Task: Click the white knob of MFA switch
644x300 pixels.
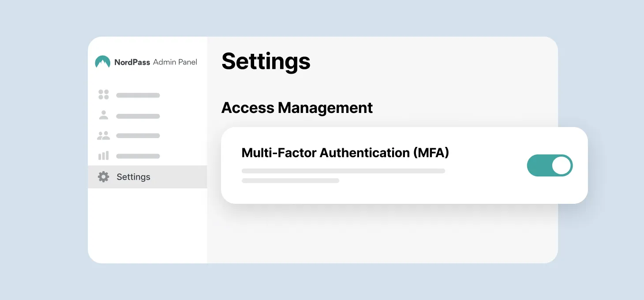Action: (x=561, y=165)
